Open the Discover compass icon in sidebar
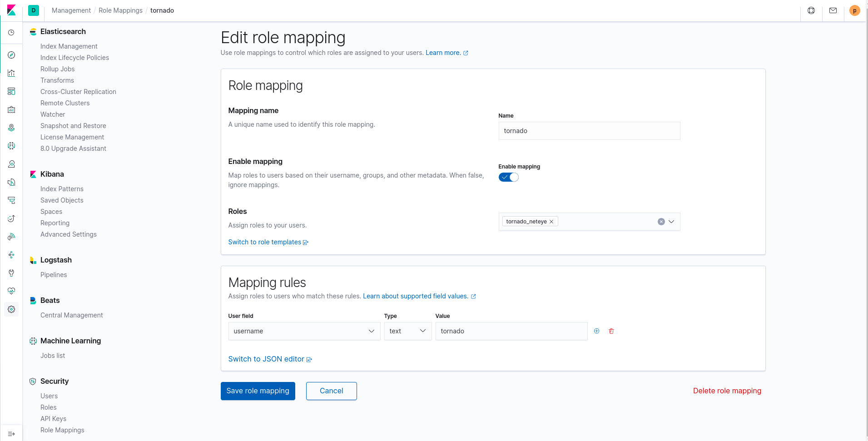Image resolution: width=868 pixels, height=441 pixels. pyautogui.click(x=11, y=55)
